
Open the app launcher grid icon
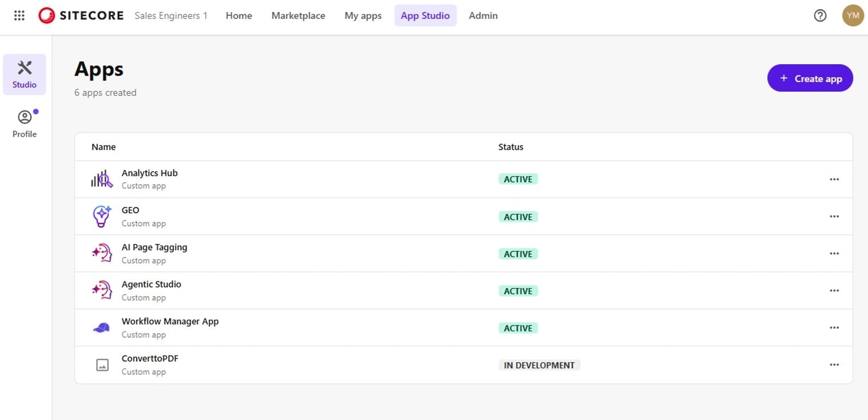[x=19, y=15]
